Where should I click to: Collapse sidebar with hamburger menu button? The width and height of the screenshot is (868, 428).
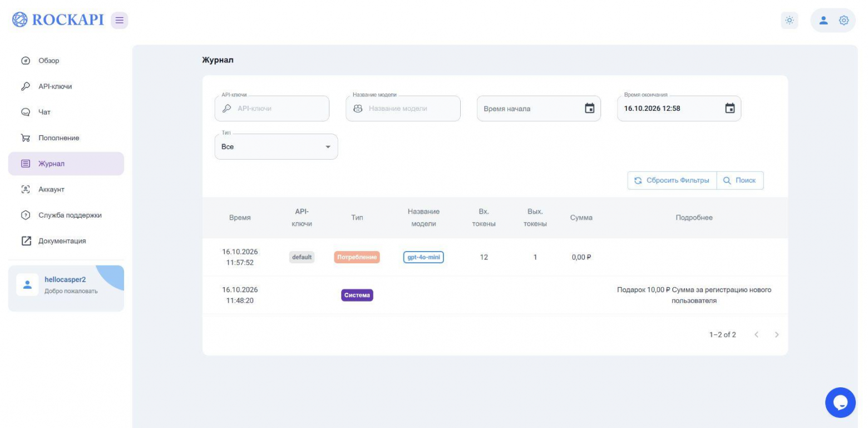tap(119, 20)
